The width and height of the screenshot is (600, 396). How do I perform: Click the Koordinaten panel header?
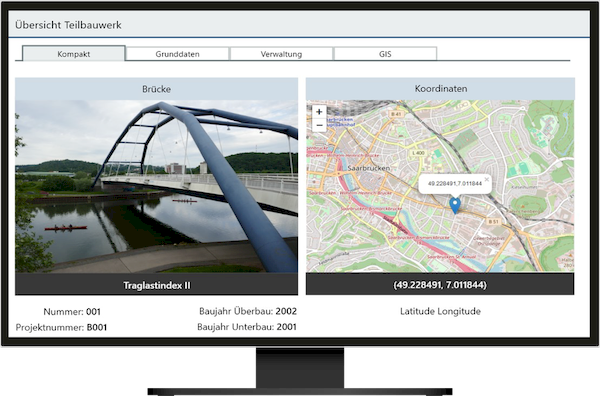[x=440, y=89]
